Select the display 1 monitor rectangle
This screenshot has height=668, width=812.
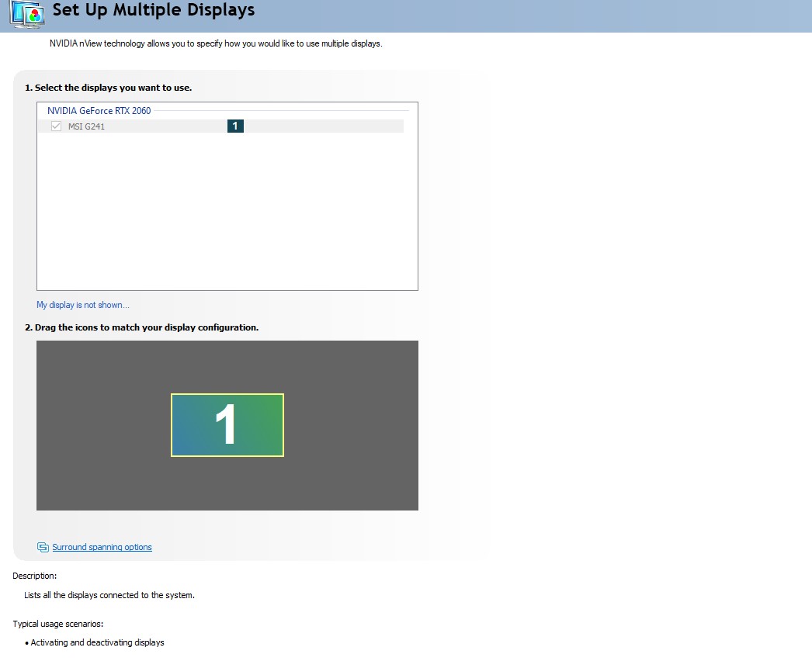pyautogui.click(x=227, y=425)
